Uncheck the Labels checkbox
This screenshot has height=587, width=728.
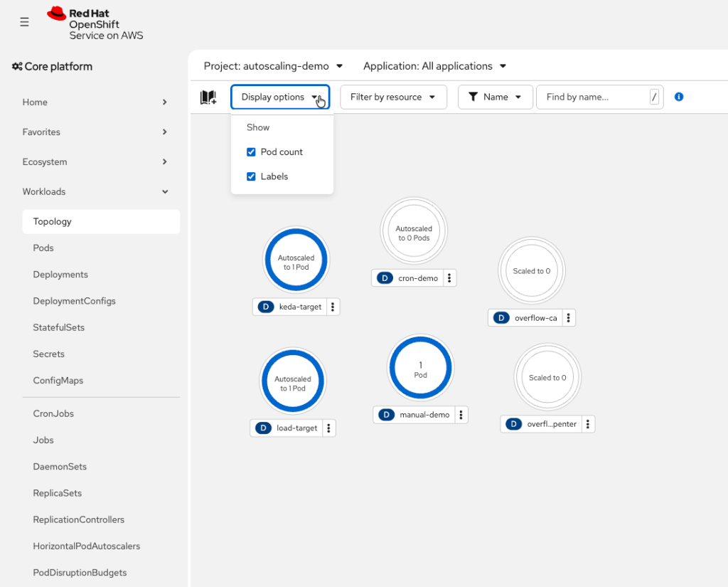(251, 176)
